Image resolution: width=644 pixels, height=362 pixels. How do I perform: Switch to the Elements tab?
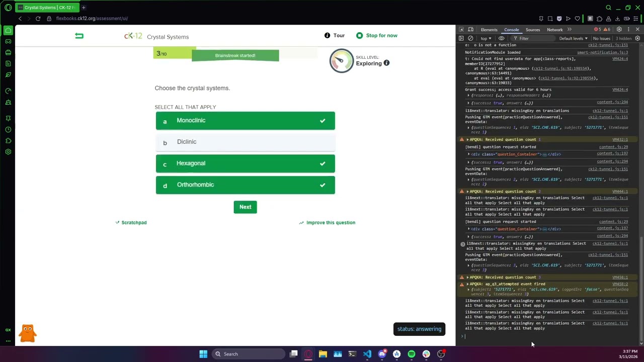pos(489,30)
